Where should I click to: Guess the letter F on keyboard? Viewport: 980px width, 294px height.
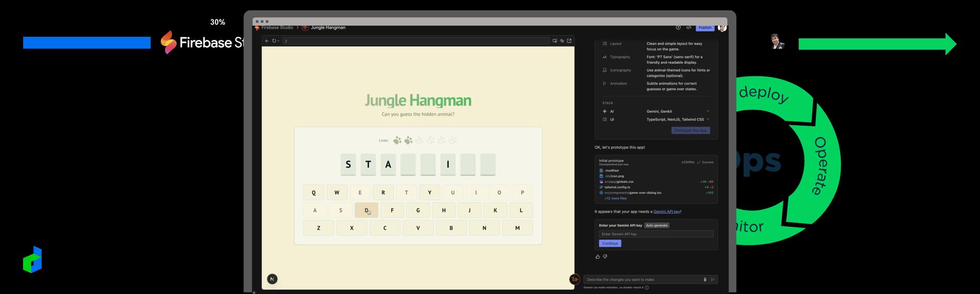(392, 210)
